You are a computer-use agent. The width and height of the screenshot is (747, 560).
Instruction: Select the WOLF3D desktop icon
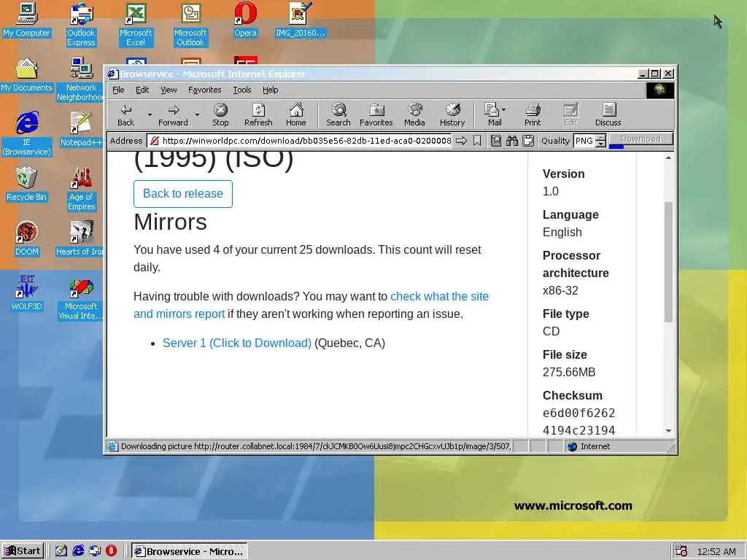click(26, 293)
